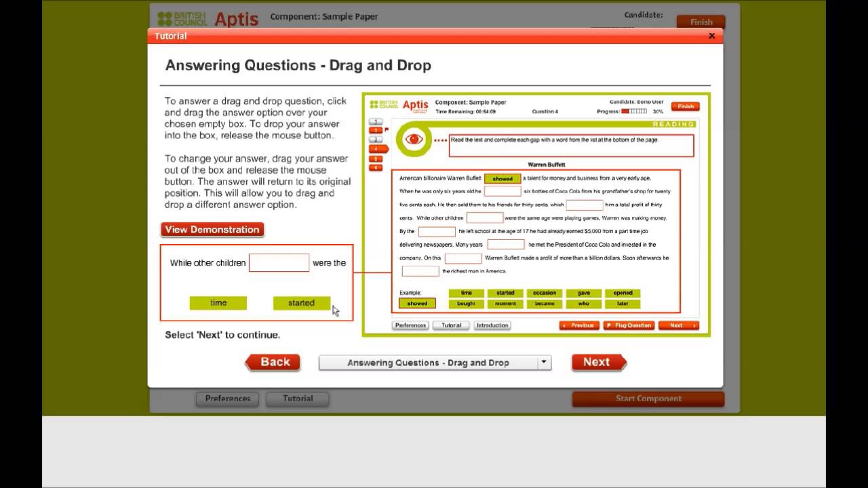Select question 6 tab in example sidebar
Image resolution: width=868 pixels, height=488 pixels.
376,167
